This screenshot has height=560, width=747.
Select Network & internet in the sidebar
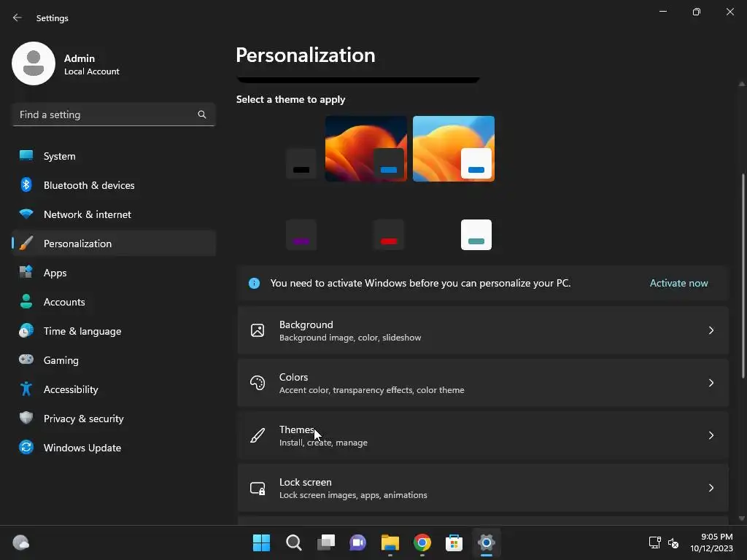tap(114, 214)
